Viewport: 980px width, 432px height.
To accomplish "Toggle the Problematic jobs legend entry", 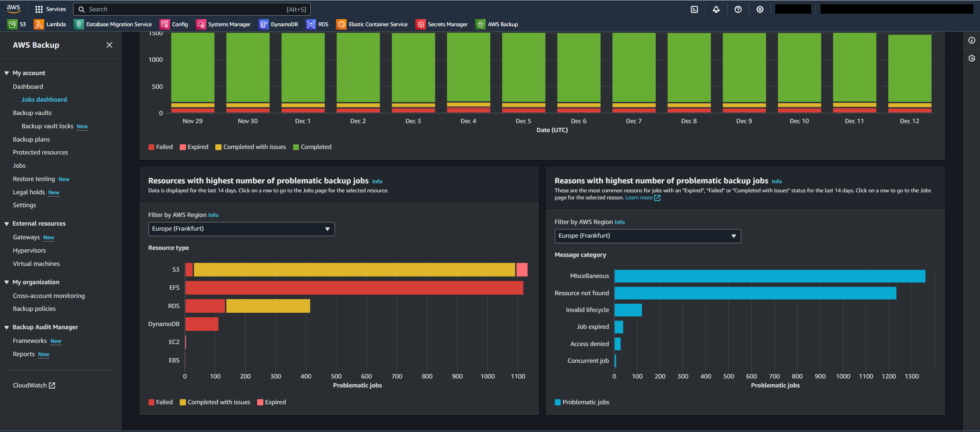I will coord(582,402).
